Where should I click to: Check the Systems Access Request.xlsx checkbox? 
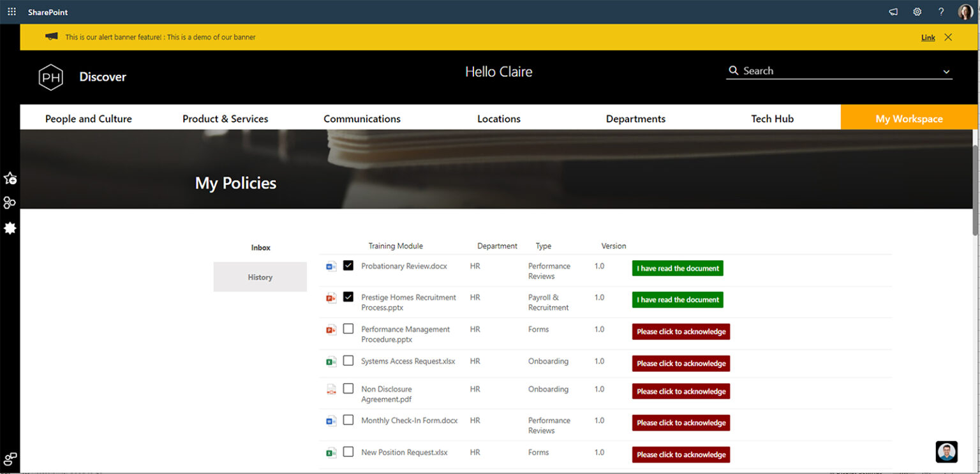click(x=348, y=360)
